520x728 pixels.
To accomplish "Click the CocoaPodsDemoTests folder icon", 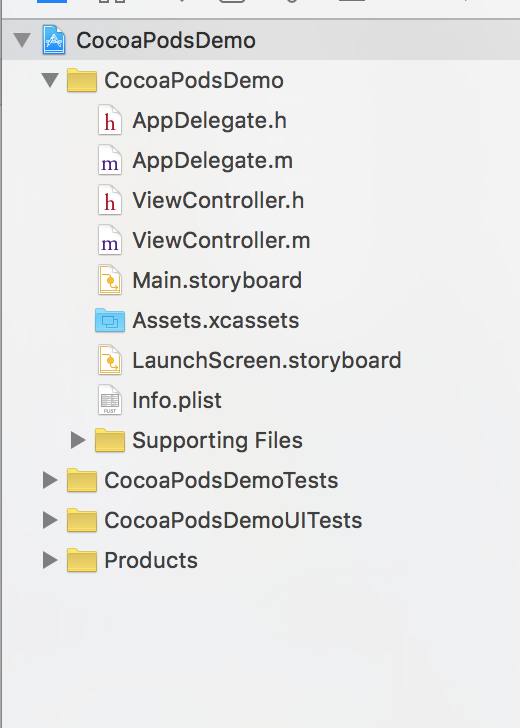I will (82, 480).
